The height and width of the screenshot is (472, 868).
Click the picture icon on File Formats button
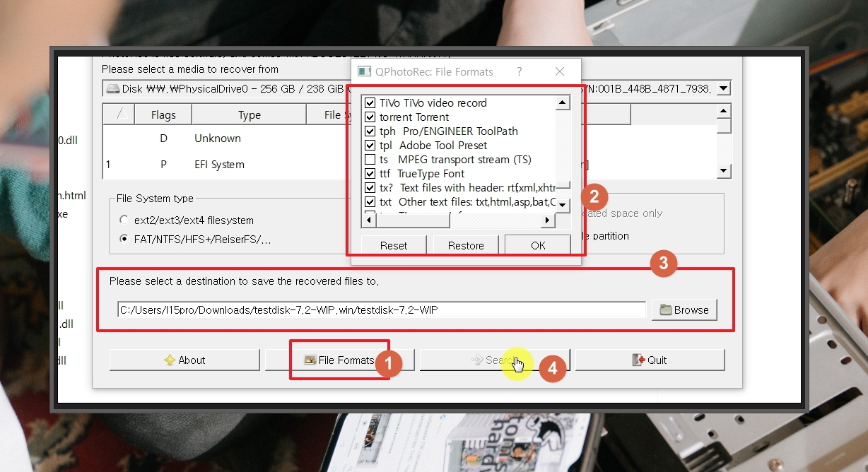tap(310, 360)
